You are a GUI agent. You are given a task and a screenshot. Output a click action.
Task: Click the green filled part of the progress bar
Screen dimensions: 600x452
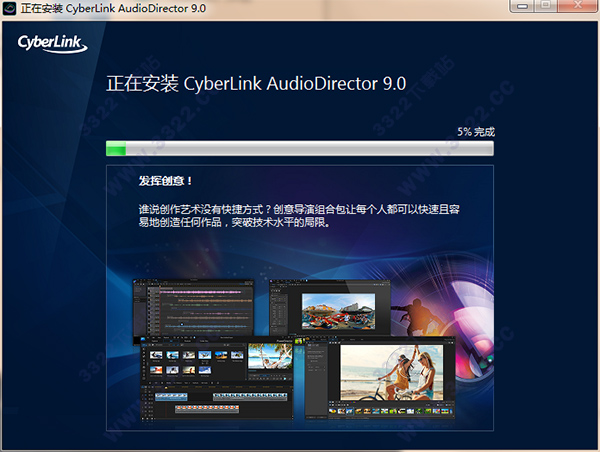coord(116,149)
